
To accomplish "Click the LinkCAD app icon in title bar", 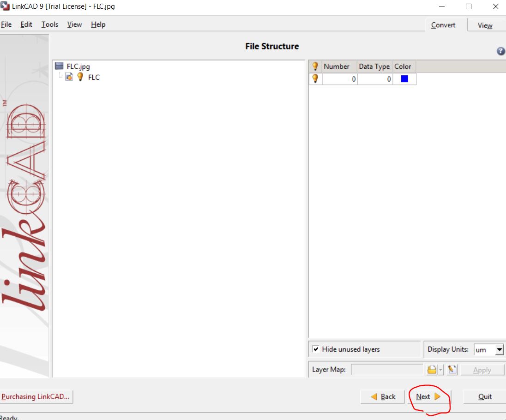I will pos(5,6).
